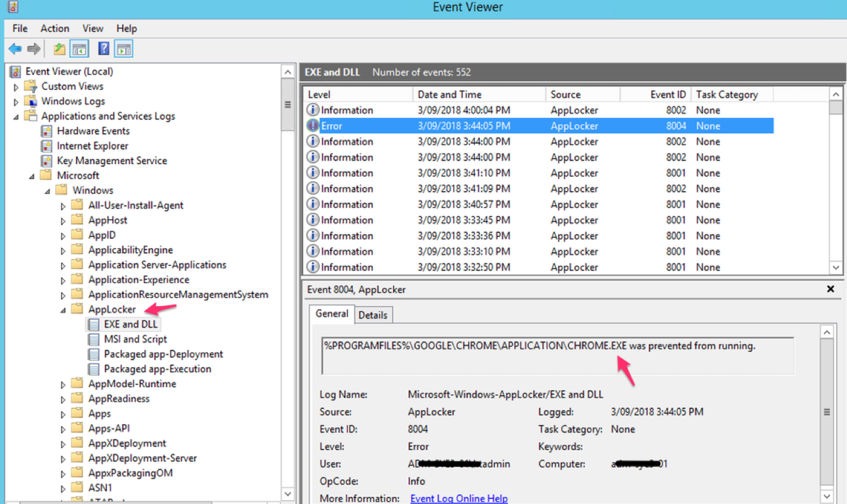Expand the Windows Logs node

tap(16, 101)
